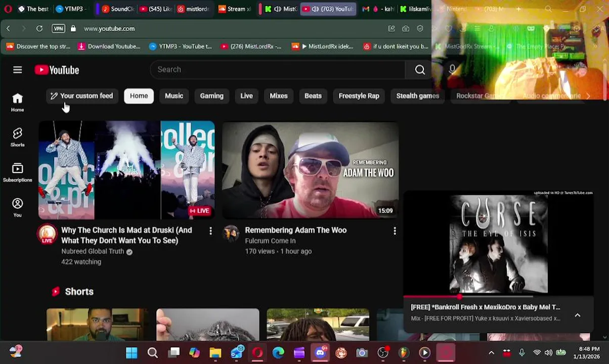The height and width of the screenshot is (364, 609).
Task: Switch to the mistlord browser tab
Action: (x=193, y=9)
